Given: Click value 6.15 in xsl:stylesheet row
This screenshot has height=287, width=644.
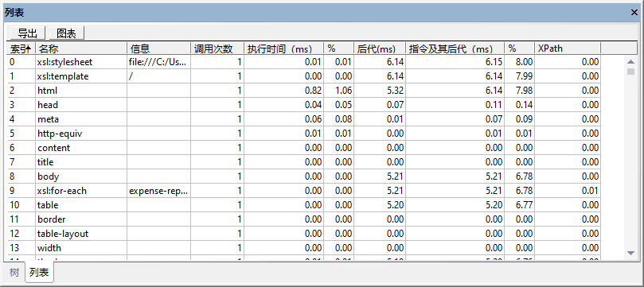Looking at the screenshot, I should pyautogui.click(x=494, y=62).
